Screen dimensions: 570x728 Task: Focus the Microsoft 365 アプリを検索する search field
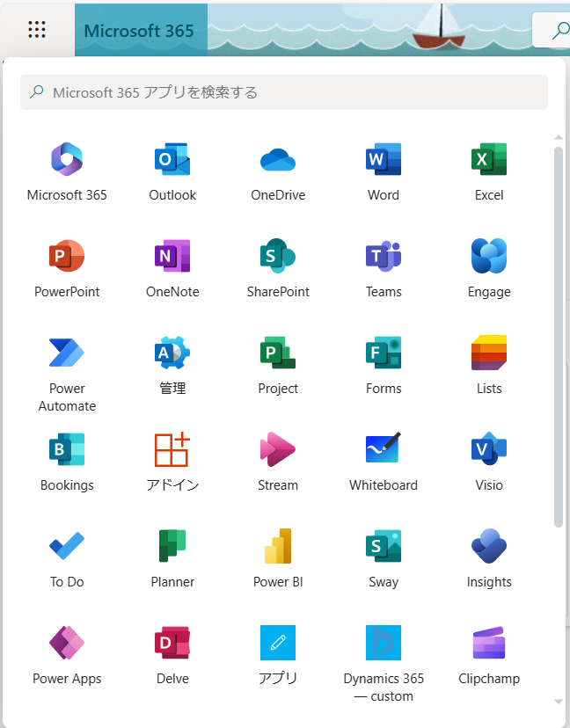pos(284,92)
